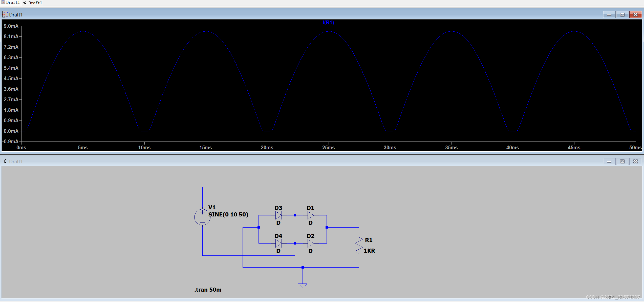Click the SINE(0 10 50) source value text
Viewport: 644px width, 302px height.
point(228,214)
